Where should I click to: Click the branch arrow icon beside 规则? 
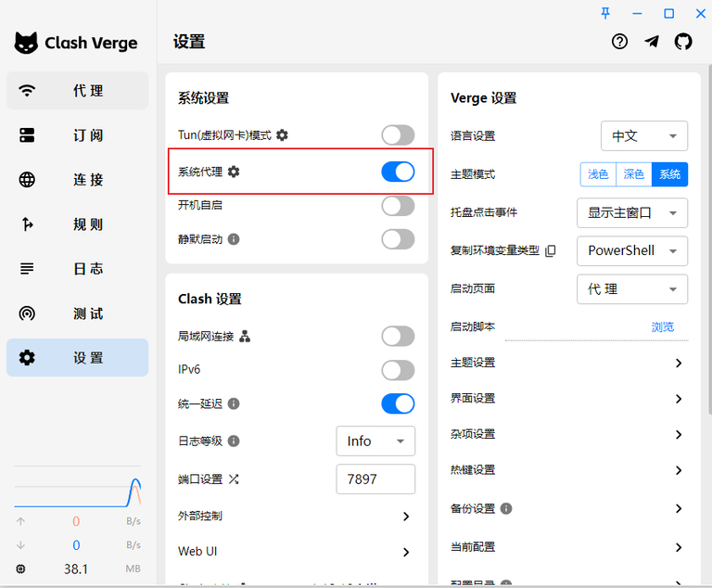pos(27,224)
